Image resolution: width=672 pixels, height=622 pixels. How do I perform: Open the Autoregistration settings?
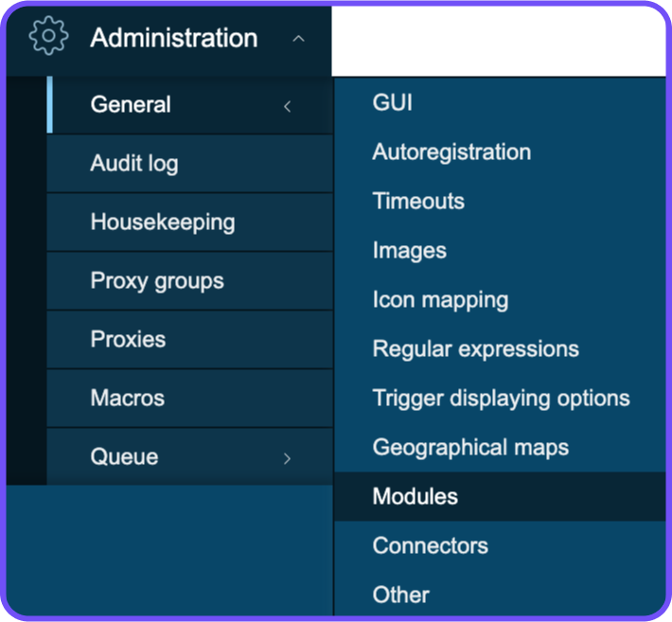pos(500,151)
